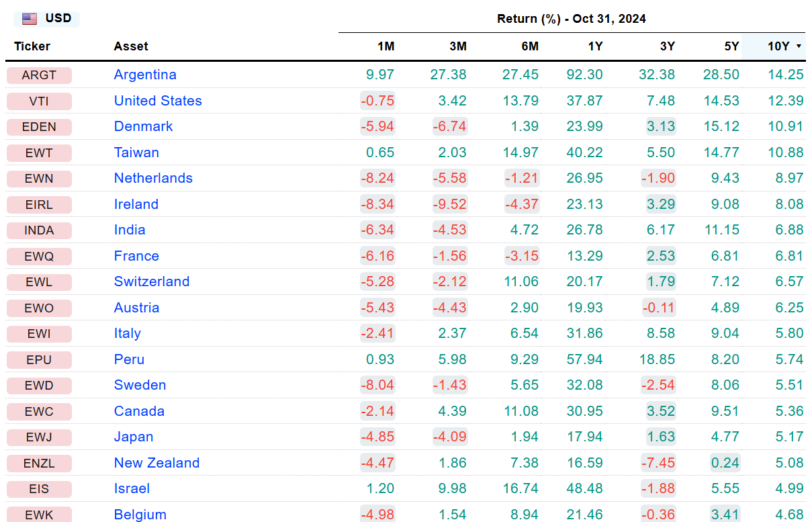
Task: Open the Peru asset link
Action: [x=129, y=359]
